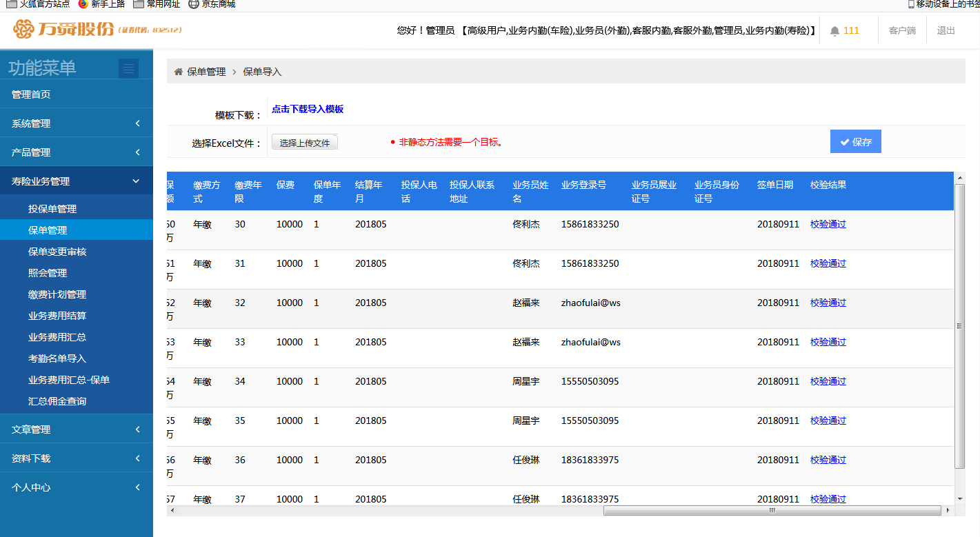980x537 pixels.
Task: Expand the 系统管理 menu
Action: pyautogui.click(x=76, y=123)
